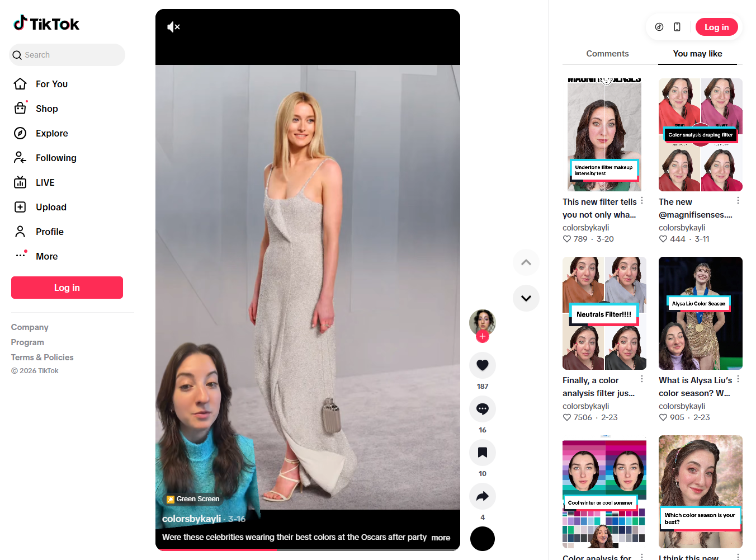Expand the caption with 'more'
This screenshot has width=756, height=560.
pos(441,538)
